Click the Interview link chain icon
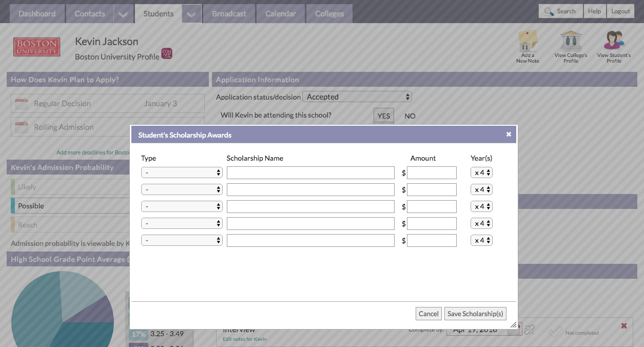The image size is (644, 347). [529, 330]
